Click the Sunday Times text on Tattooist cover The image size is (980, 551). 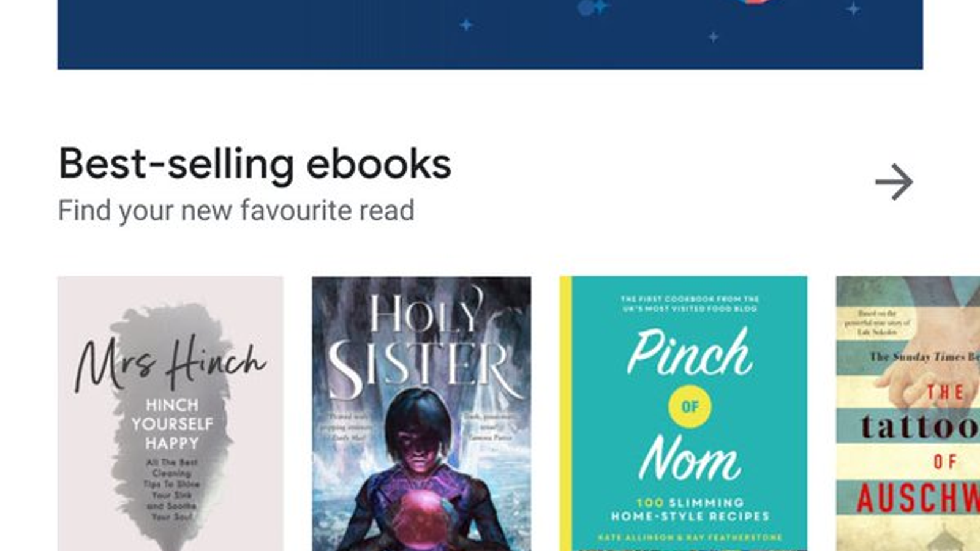click(x=924, y=356)
